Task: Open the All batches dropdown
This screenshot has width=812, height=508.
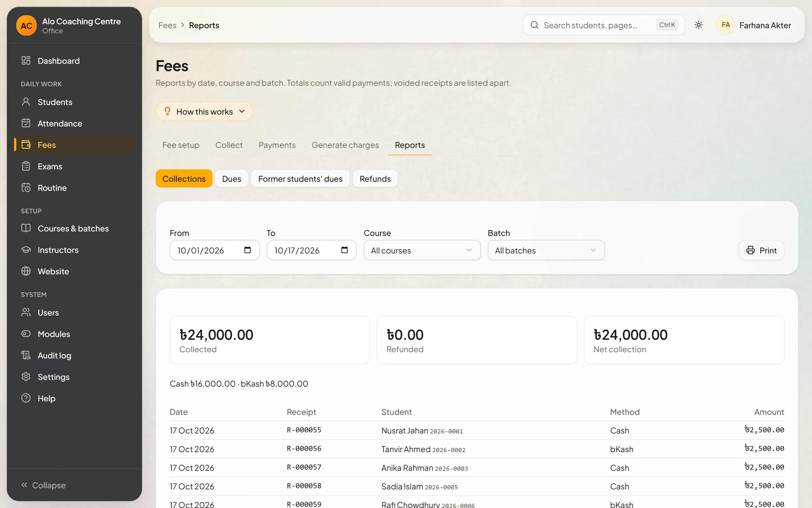Action: pyautogui.click(x=546, y=250)
